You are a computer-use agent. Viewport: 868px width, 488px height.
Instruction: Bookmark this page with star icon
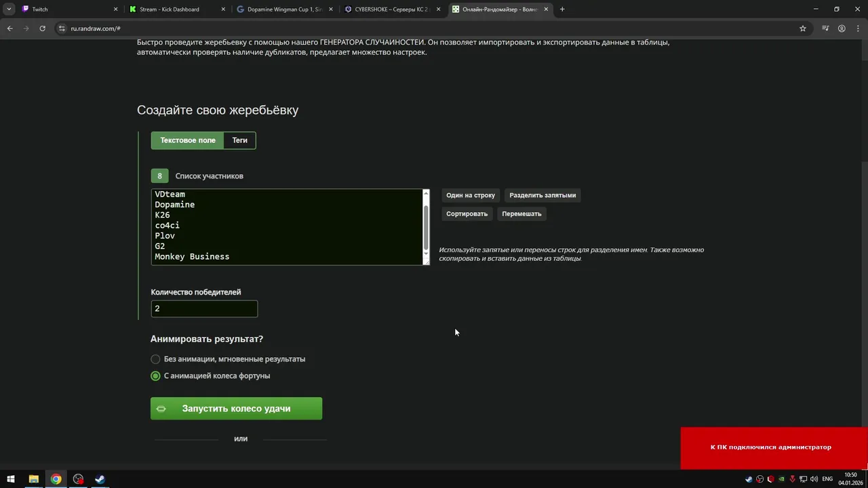click(803, 28)
